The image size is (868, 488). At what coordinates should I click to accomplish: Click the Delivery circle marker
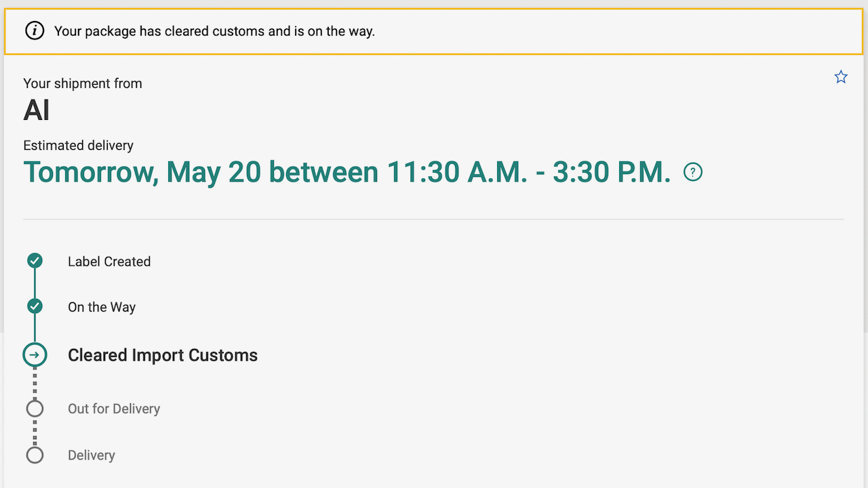click(35, 455)
